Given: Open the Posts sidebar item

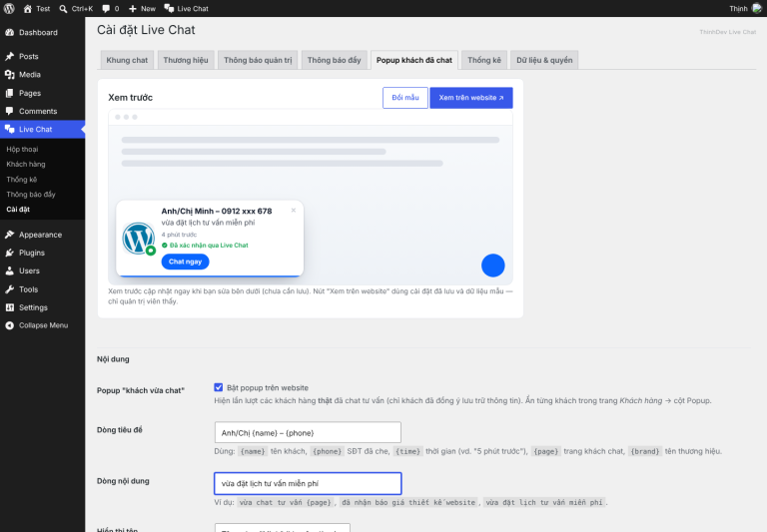Looking at the screenshot, I should [x=43, y=56].
